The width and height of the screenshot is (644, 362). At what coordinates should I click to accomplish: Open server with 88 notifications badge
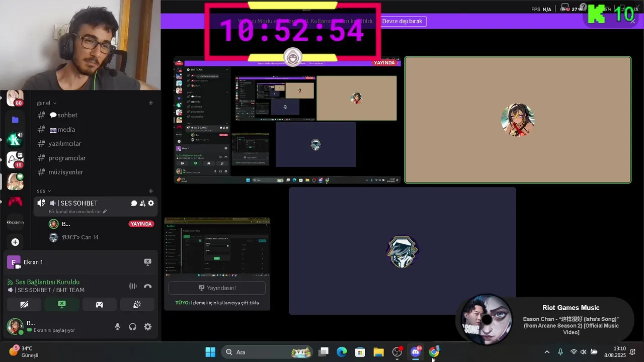15,98
